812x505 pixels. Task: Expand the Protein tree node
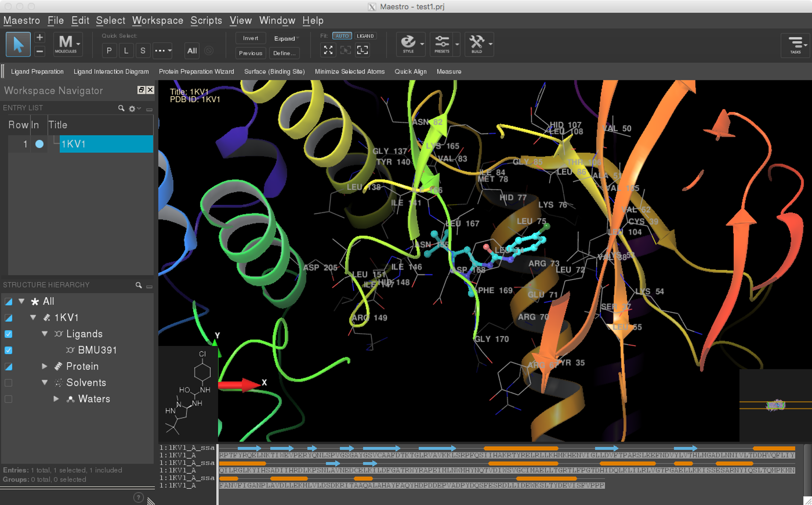click(x=44, y=366)
